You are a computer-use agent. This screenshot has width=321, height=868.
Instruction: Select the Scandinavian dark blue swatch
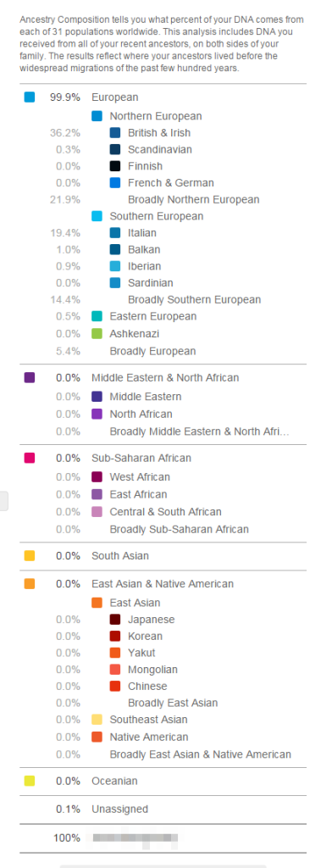click(115, 149)
